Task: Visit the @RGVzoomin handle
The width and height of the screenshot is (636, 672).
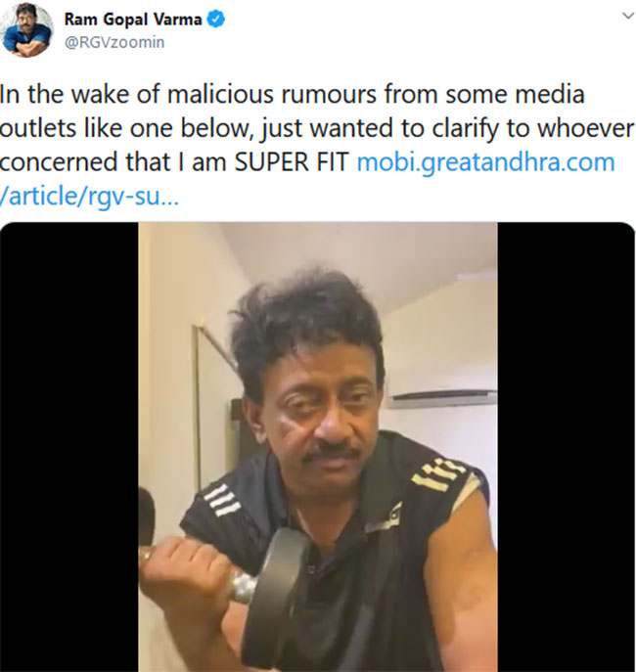Action: 114,42
